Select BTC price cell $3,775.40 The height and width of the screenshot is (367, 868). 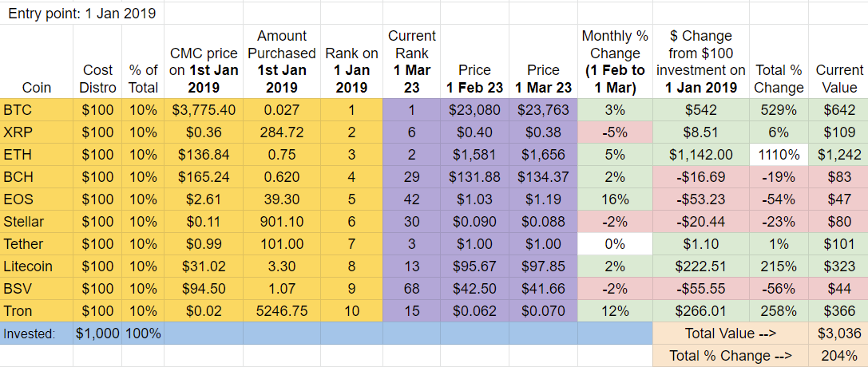[203, 110]
